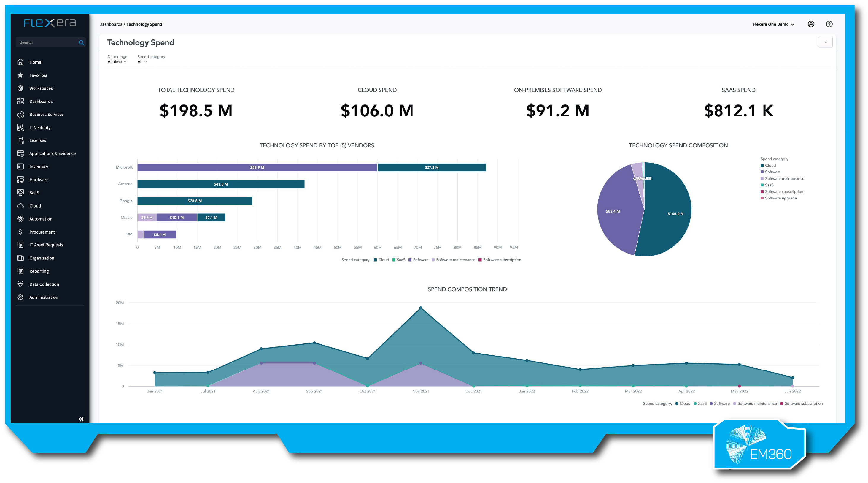Toggle the Cloud category in the pie chart legend
The height and width of the screenshot is (483, 868).
click(769, 165)
